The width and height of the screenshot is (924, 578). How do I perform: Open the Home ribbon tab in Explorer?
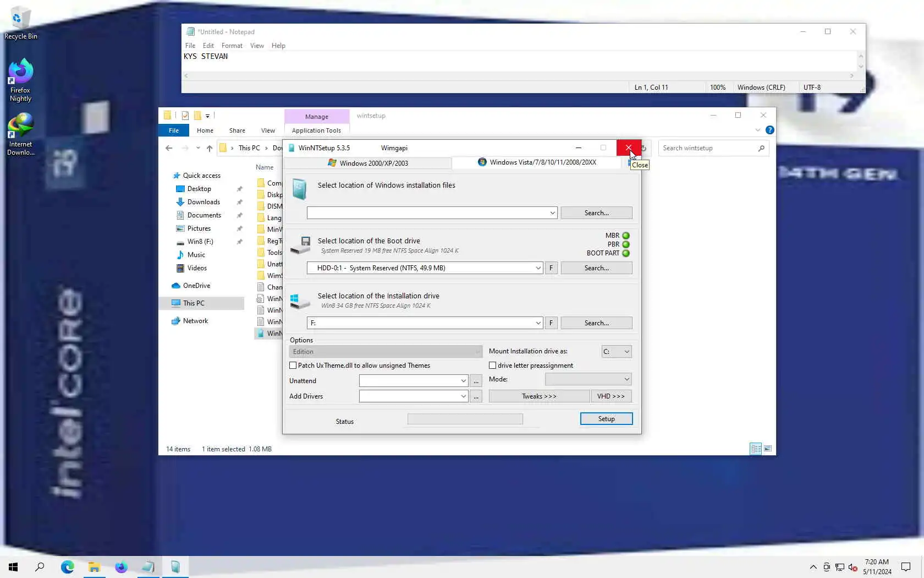[x=205, y=130]
